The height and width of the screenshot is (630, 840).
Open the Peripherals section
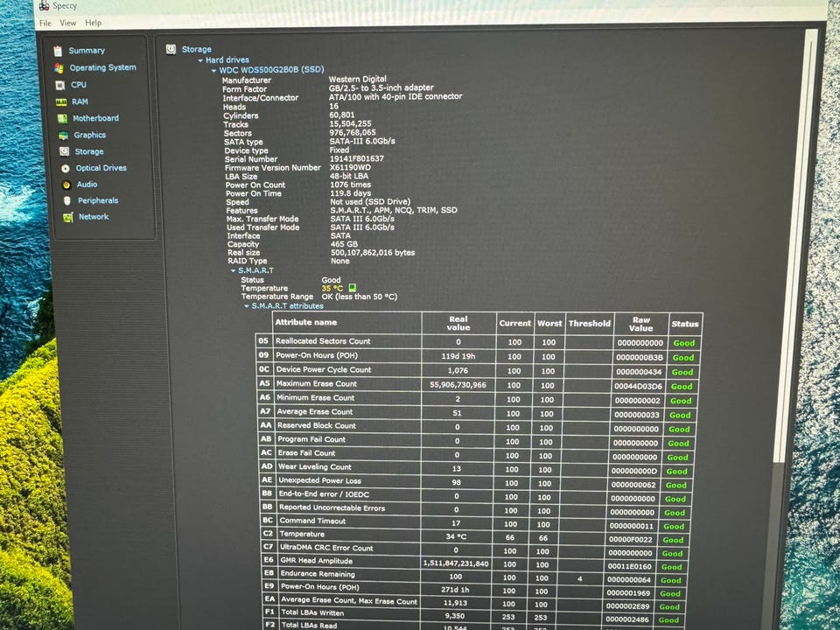click(98, 200)
